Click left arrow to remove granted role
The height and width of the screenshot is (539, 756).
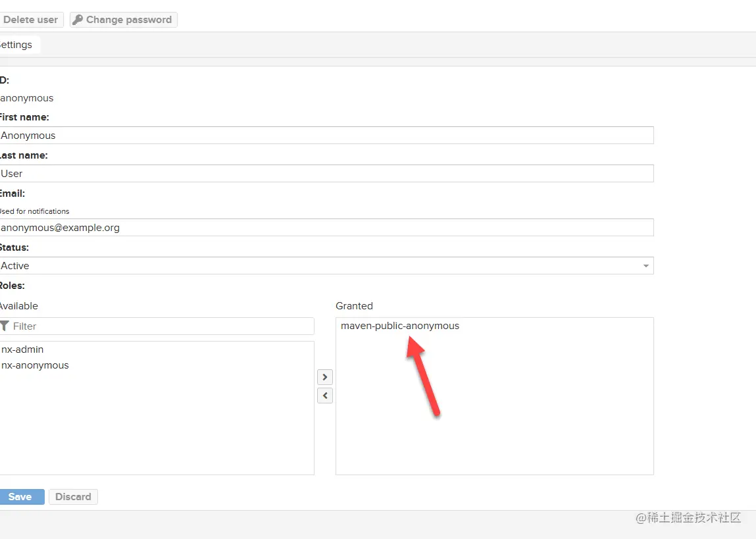coord(325,396)
